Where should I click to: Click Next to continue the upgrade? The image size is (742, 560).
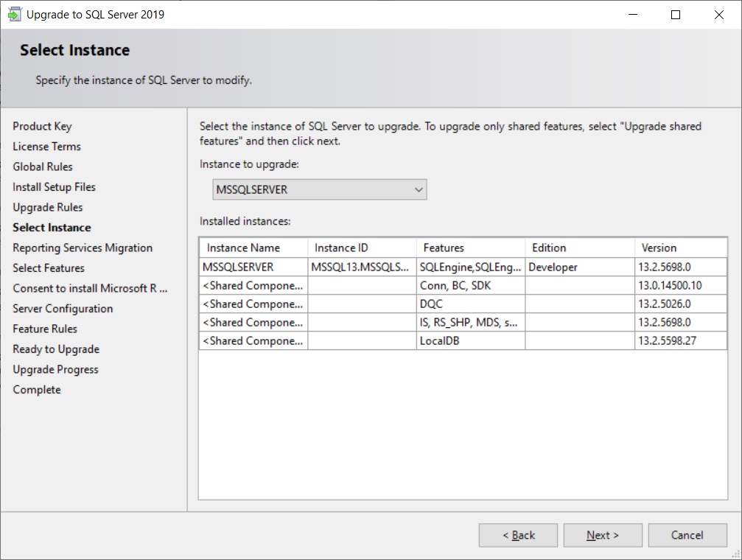603,535
